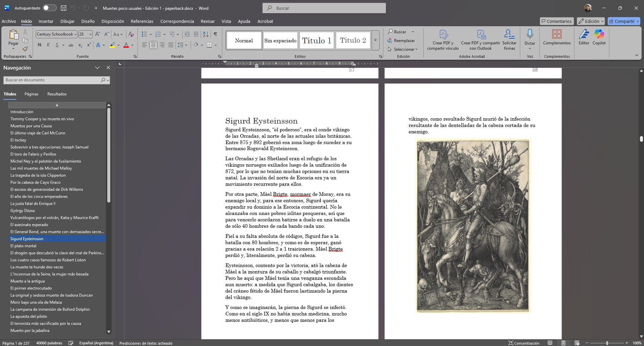The width and height of the screenshot is (644, 346).
Task: Click the Format Painter brush icon
Action: (x=25, y=49)
